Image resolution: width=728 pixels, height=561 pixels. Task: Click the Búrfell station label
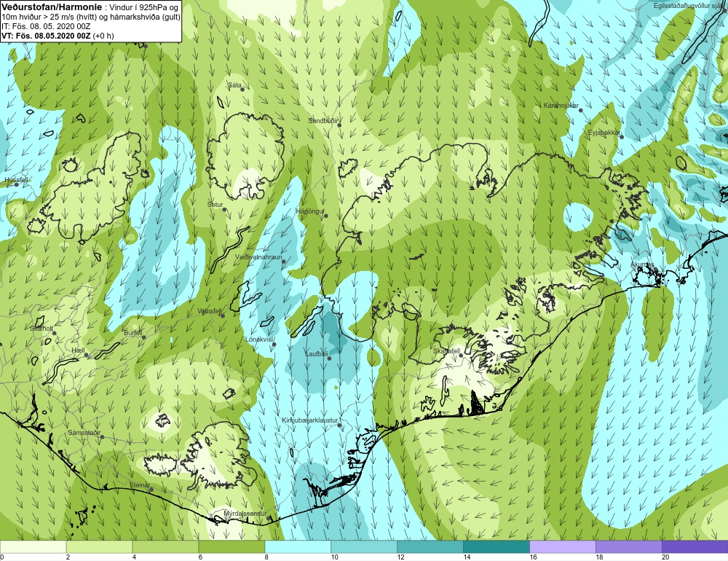click(x=133, y=333)
